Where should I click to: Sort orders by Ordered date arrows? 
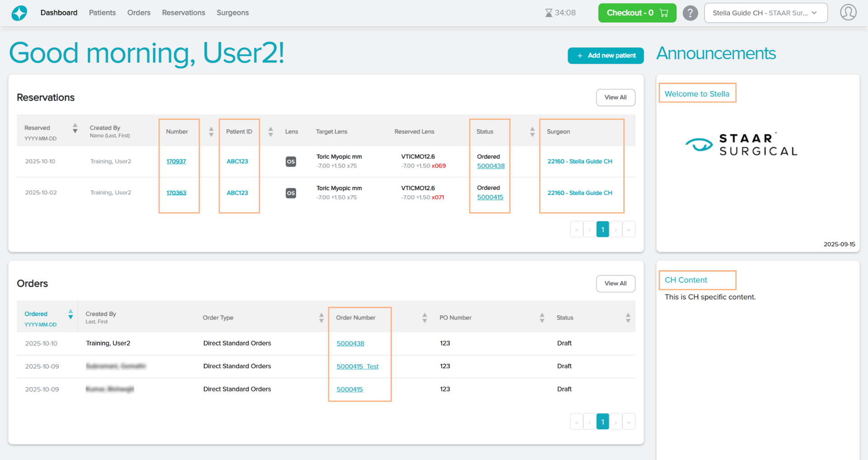[x=71, y=314]
